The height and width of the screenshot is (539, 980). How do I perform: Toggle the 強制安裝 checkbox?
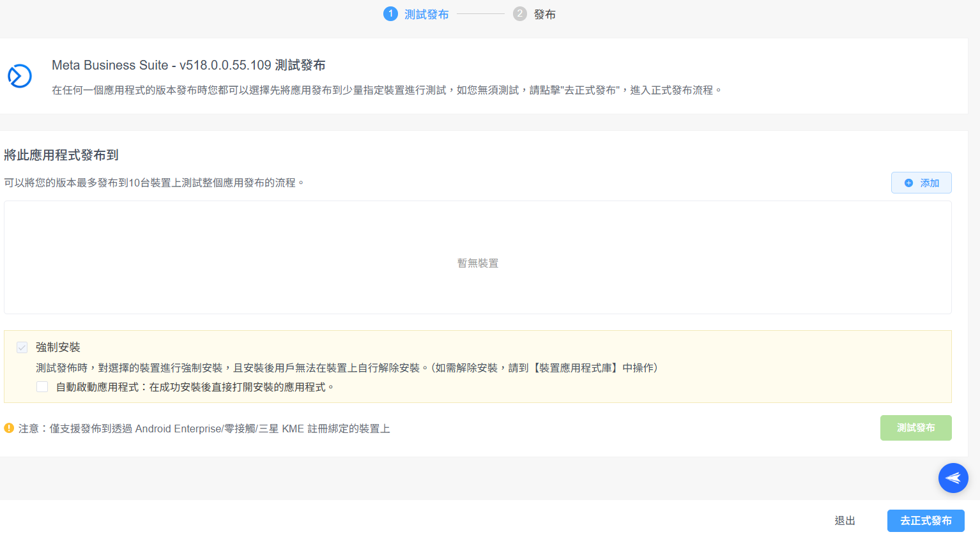point(22,347)
